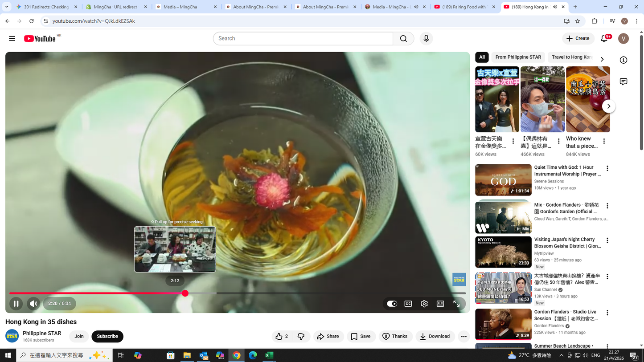Save the video to a playlist

[361, 337]
